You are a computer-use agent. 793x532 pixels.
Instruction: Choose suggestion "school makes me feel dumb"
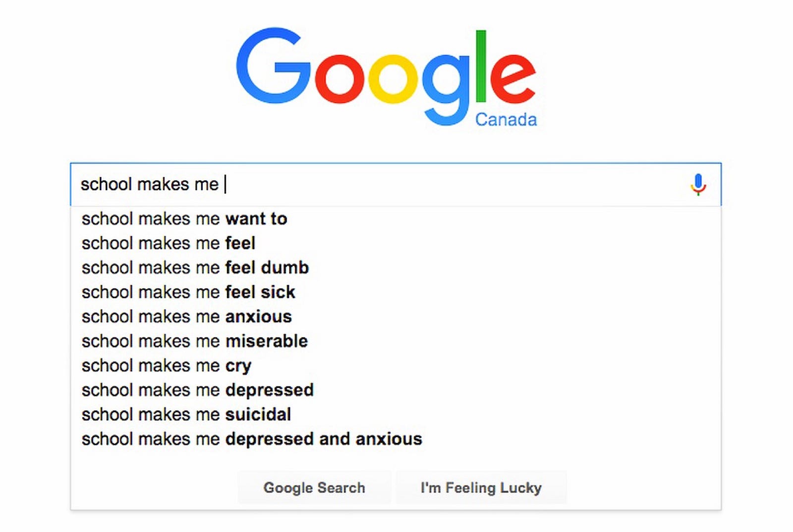pos(195,267)
